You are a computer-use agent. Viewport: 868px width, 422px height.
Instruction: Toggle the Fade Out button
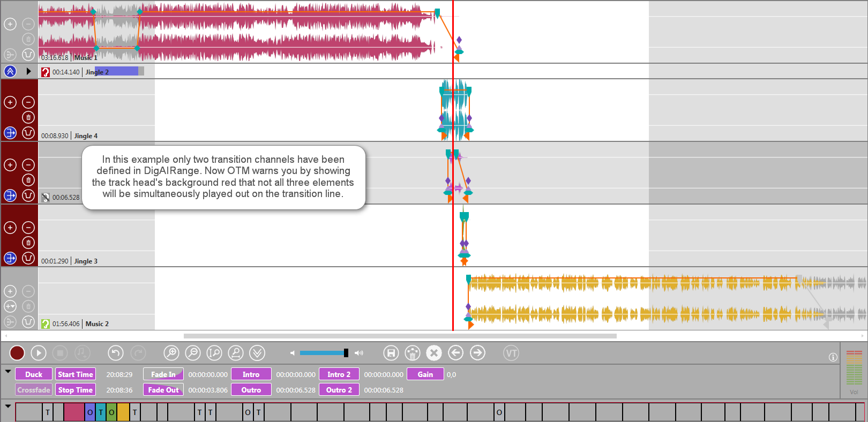click(x=163, y=390)
